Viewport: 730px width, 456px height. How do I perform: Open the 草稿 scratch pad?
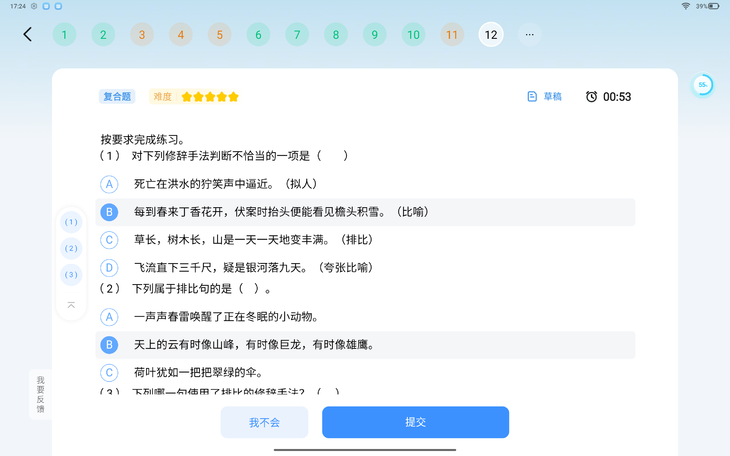click(x=544, y=97)
